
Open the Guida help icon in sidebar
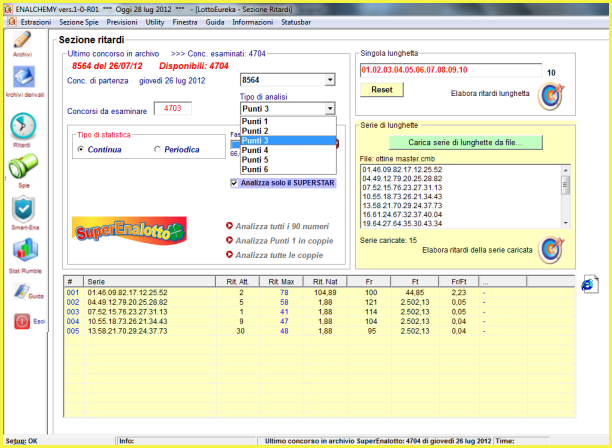[x=20, y=292]
